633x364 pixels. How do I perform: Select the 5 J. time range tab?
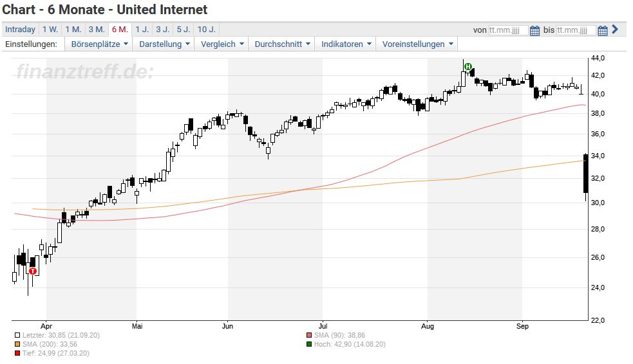[184, 30]
